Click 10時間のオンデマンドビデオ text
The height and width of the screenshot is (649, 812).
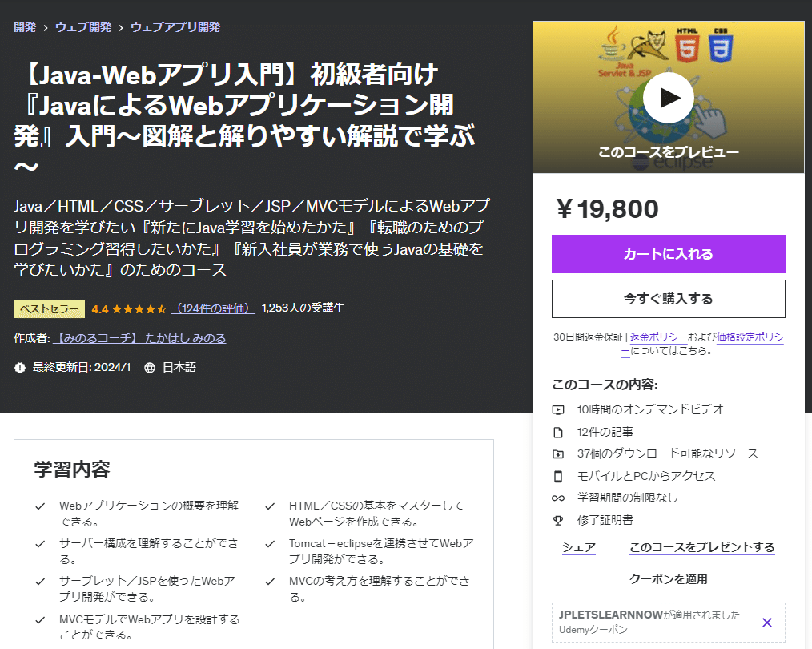650,409
